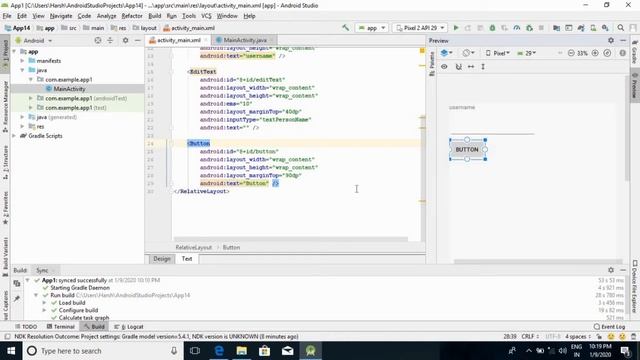This screenshot has height=360, width=640.
Task: Toggle tool window bars icon in status bar
Action: (7, 337)
